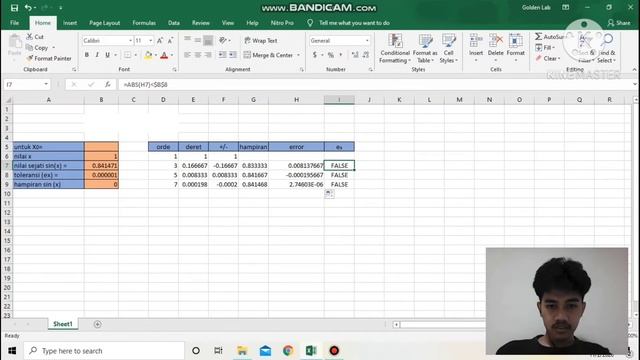Open the Page Layout ribbon tab

click(104, 23)
